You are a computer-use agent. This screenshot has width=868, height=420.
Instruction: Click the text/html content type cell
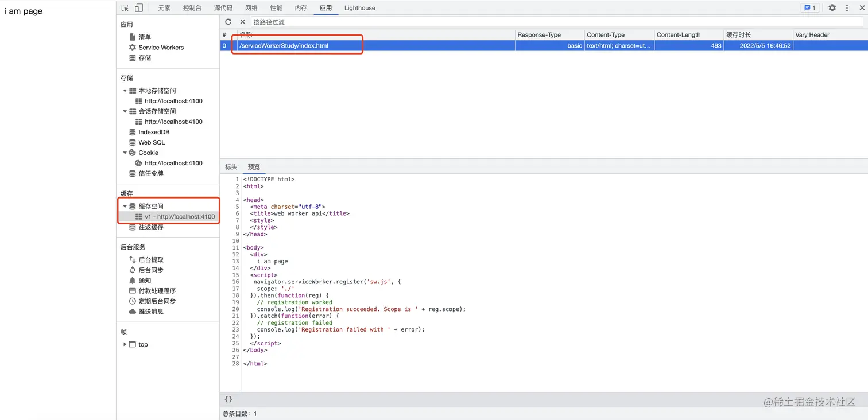point(619,46)
